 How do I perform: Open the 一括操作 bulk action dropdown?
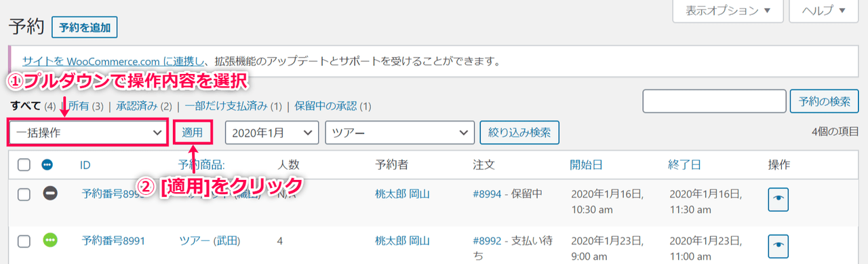(x=87, y=132)
